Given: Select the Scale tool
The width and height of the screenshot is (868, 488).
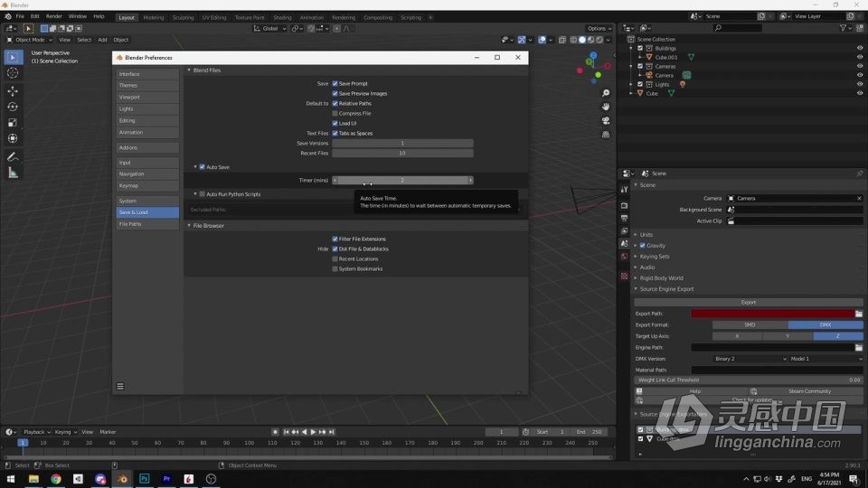Looking at the screenshot, I should [13, 123].
